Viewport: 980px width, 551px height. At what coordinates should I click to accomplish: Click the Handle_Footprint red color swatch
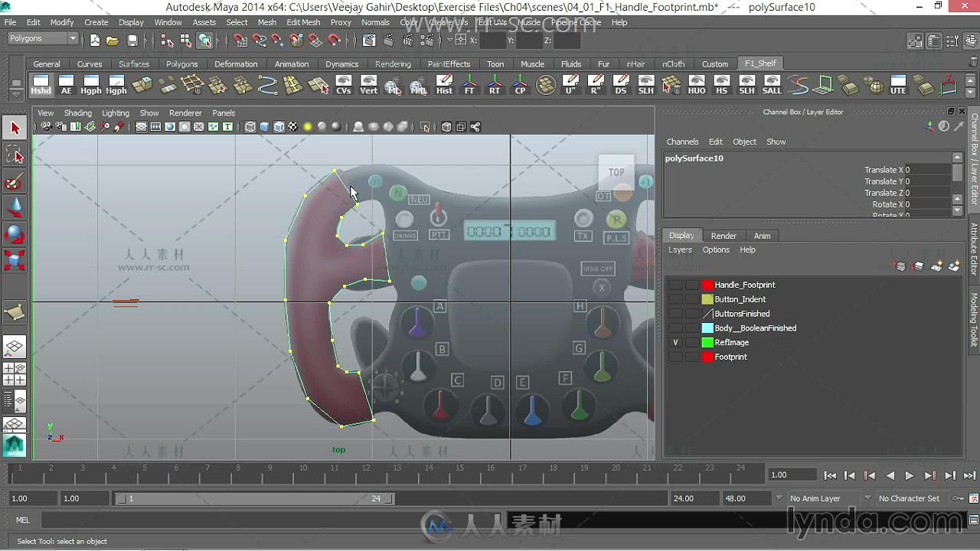click(x=708, y=285)
